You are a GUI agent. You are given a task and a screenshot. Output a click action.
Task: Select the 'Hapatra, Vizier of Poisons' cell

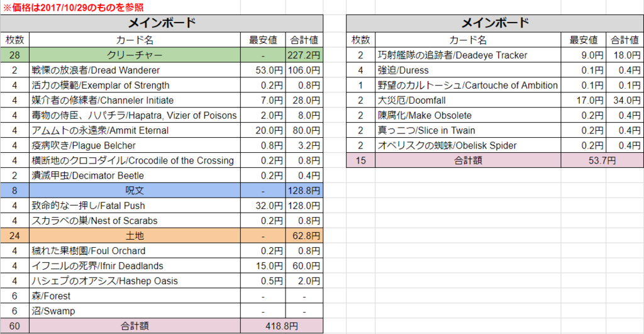tap(135, 116)
